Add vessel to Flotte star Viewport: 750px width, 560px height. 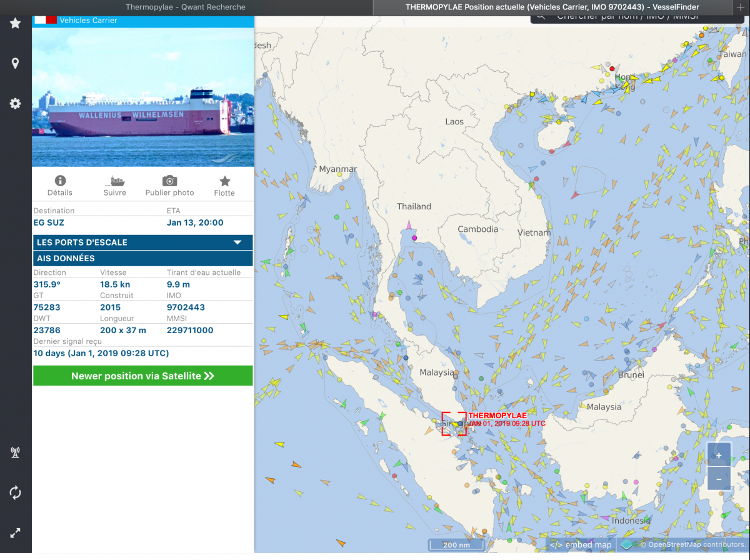[x=224, y=181]
